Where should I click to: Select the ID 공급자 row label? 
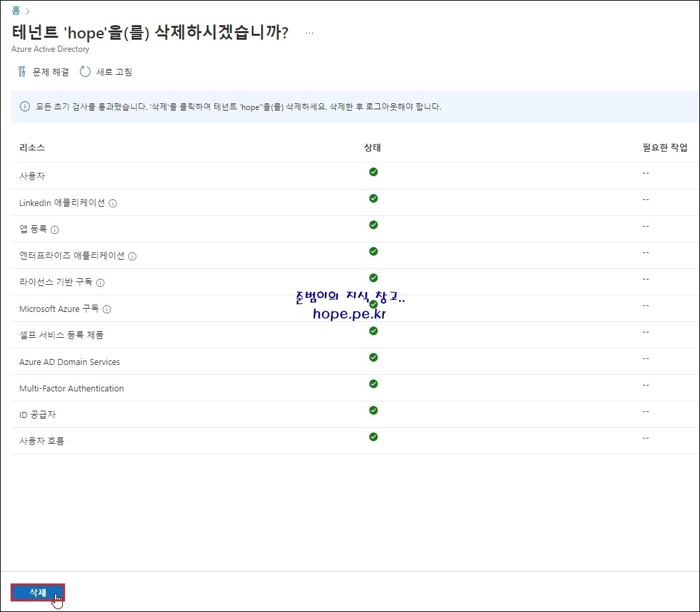point(38,415)
